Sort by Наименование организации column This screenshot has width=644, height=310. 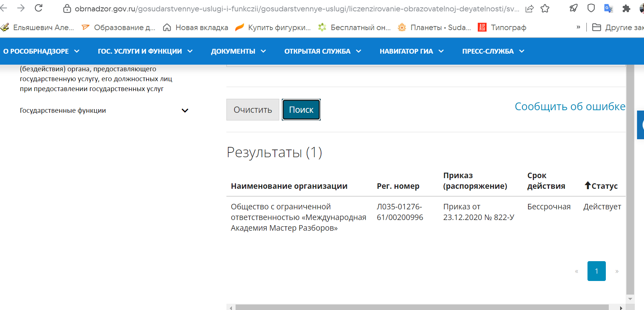[289, 186]
